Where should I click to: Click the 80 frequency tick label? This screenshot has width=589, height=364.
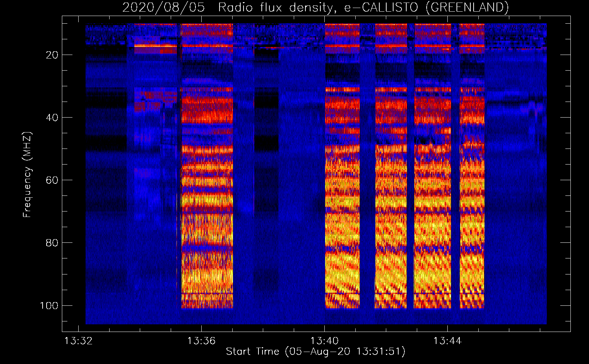tap(52, 243)
